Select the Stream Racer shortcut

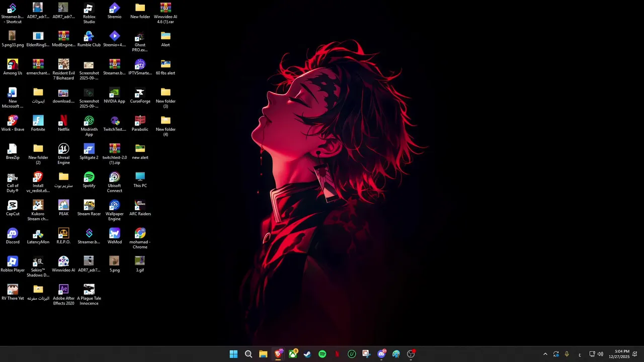89,208
